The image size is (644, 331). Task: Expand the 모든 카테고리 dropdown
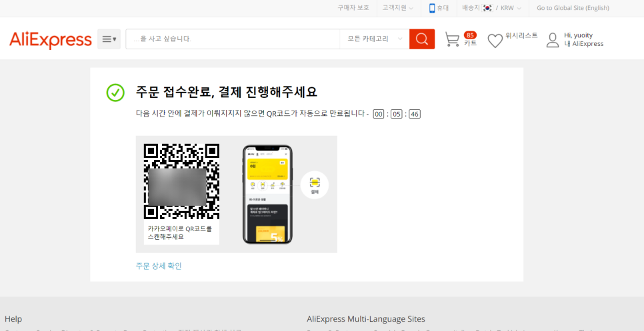(374, 39)
